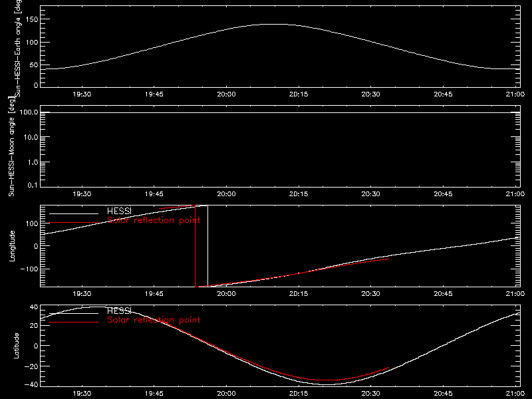
Task: Click the 100.0 tick in Moon angle plot
Action: 29,112
